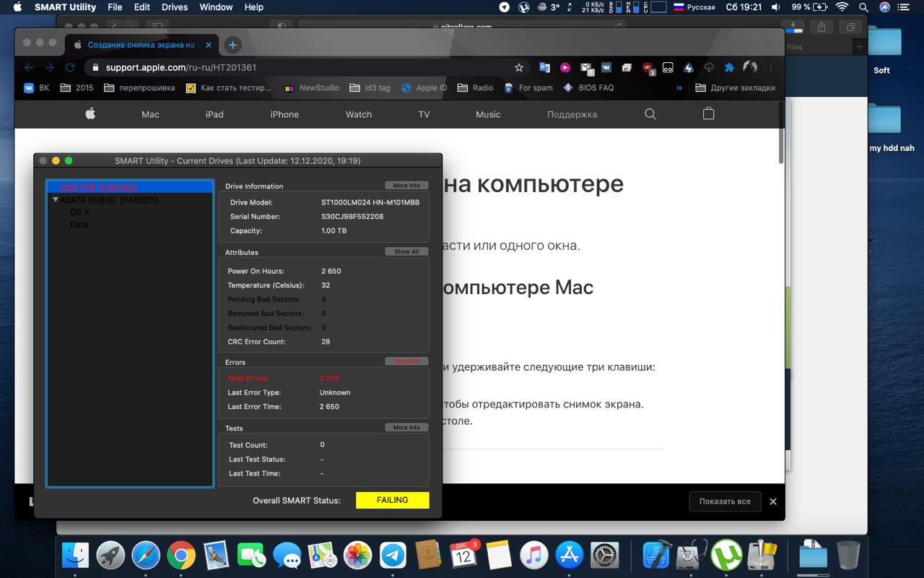Open the перепрошивка bookmarks folder
This screenshot has width=924, height=578.
139,87
